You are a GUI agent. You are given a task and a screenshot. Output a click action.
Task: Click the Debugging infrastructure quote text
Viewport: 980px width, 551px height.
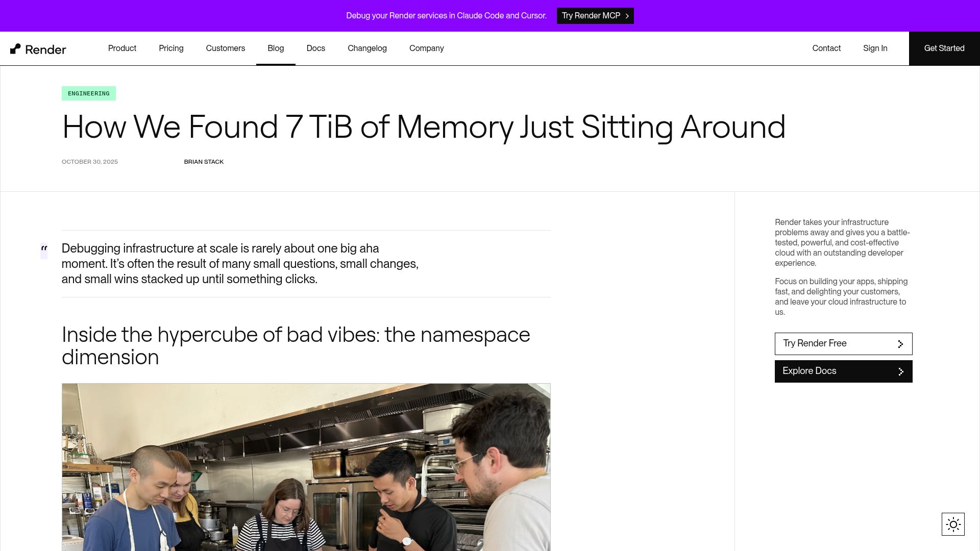(240, 264)
